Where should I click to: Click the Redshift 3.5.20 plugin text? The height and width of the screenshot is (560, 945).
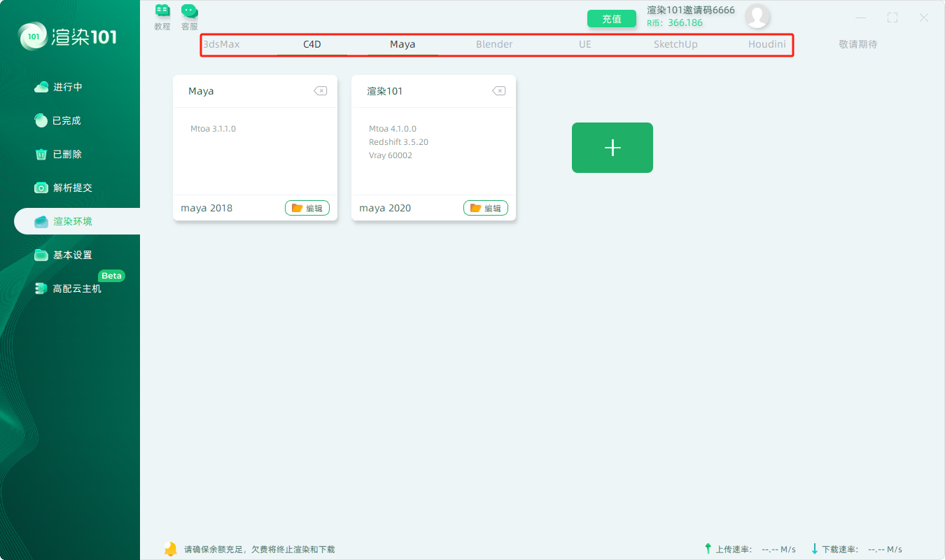[x=398, y=142]
